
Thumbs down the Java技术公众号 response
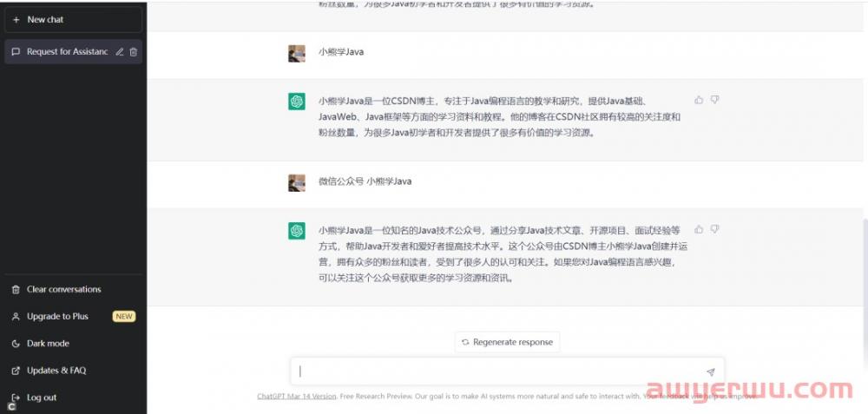(x=714, y=229)
